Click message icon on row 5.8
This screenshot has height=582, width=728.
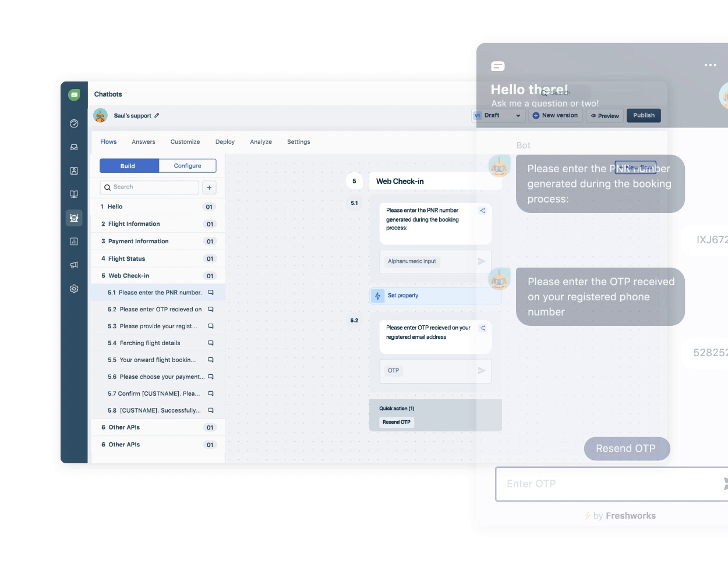point(211,411)
